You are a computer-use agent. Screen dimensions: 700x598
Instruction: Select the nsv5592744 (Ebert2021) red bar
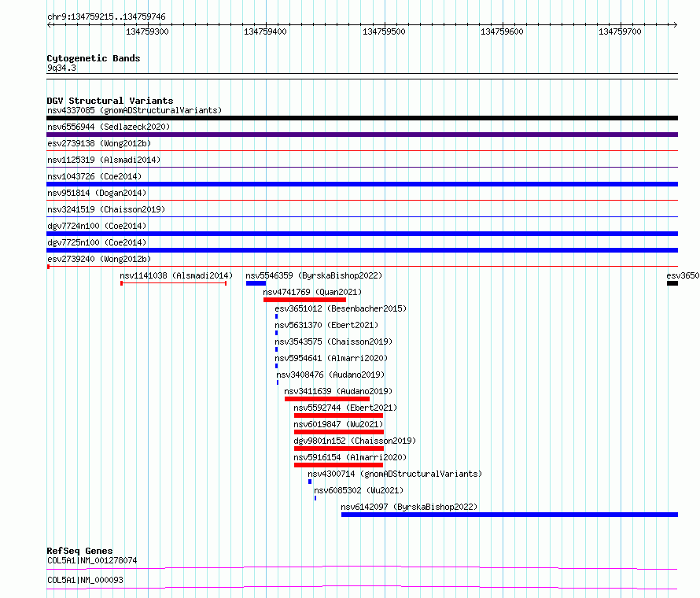pyautogui.click(x=338, y=415)
